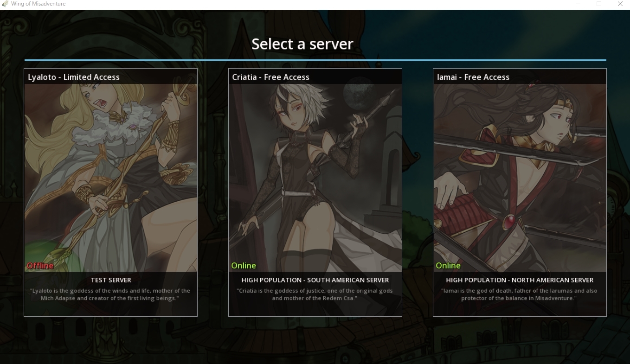The height and width of the screenshot is (364, 630).
Task: Click the Select a server heading
Action: 302,44
